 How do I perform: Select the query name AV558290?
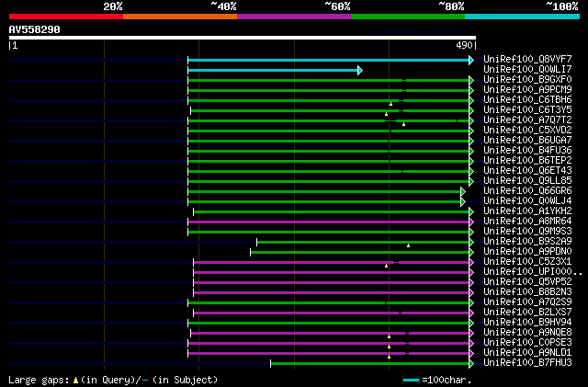tap(35, 29)
